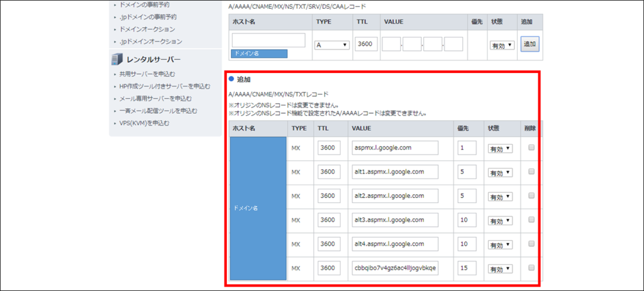The width and height of the screenshot is (644, 291).
Task: Click the レンタルサーバー heading
Action: coord(153,60)
